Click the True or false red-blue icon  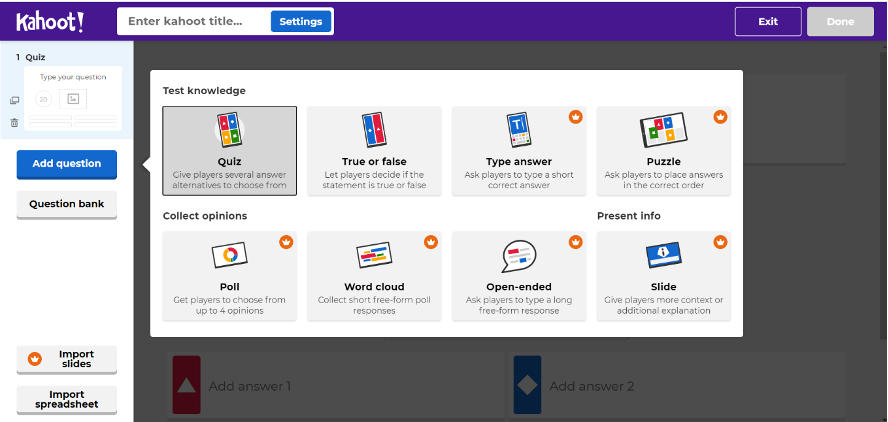point(374,130)
